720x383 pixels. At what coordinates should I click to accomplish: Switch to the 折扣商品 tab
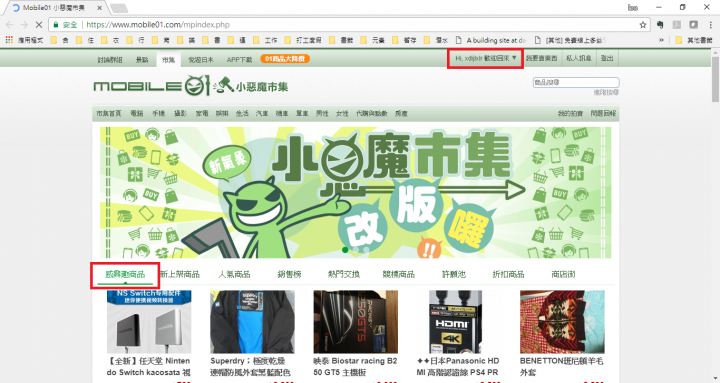(x=508, y=274)
